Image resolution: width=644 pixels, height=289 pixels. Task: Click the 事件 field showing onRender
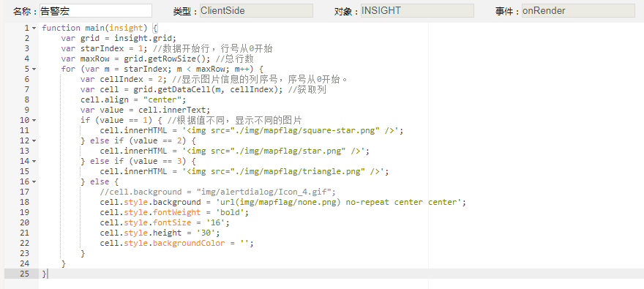coord(578,11)
